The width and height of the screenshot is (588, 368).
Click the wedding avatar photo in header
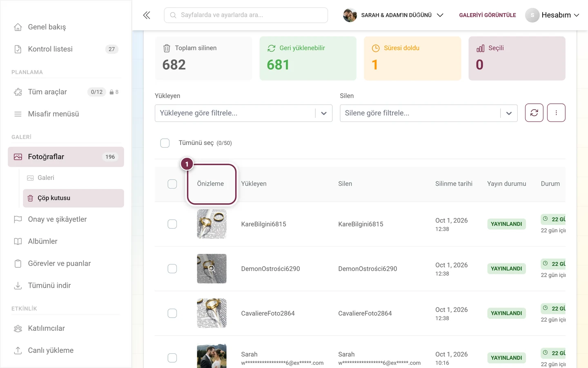350,15
